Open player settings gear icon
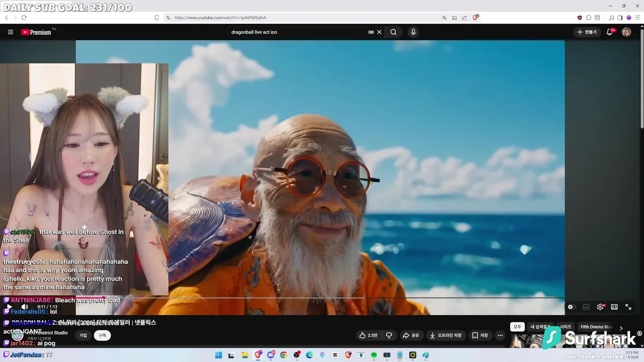The width and height of the screenshot is (644, 362). 600,307
